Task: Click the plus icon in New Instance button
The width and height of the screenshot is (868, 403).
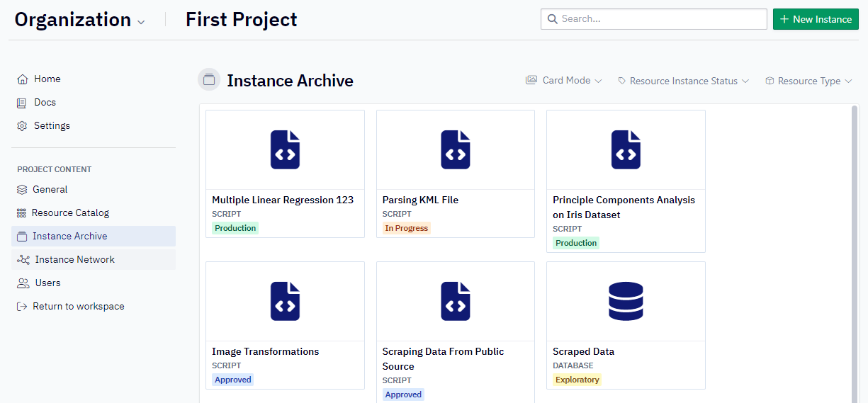Action: [784, 19]
